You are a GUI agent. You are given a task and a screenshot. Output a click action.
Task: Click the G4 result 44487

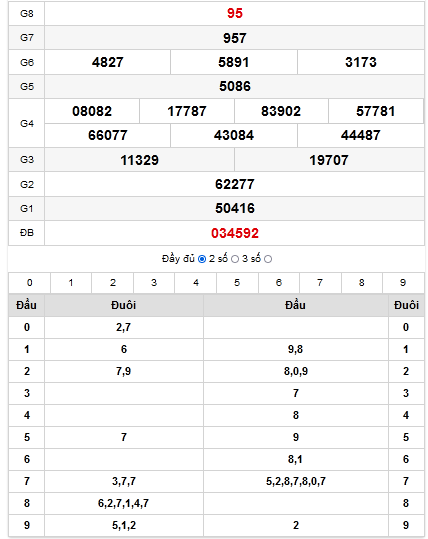tap(361, 135)
